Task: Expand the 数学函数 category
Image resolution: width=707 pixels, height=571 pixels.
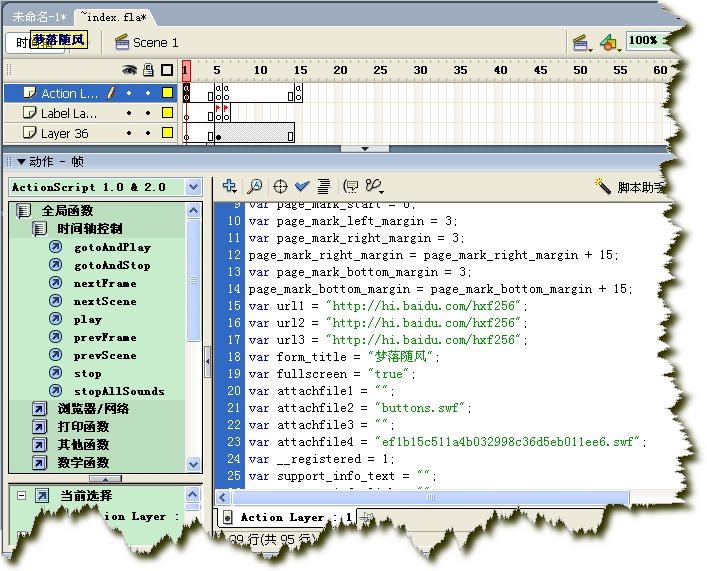Action: click(x=39, y=462)
